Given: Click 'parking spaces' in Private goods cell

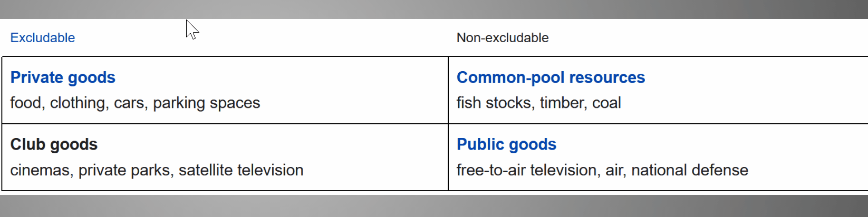Looking at the screenshot, I should pyautogui.click(x=206, y=103).
